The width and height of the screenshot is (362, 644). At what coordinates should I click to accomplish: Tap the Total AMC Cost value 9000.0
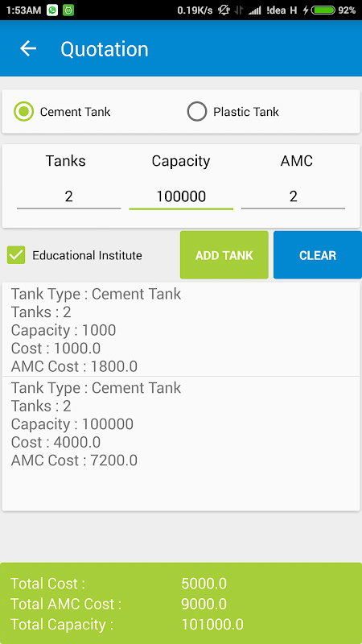(204, 604)
